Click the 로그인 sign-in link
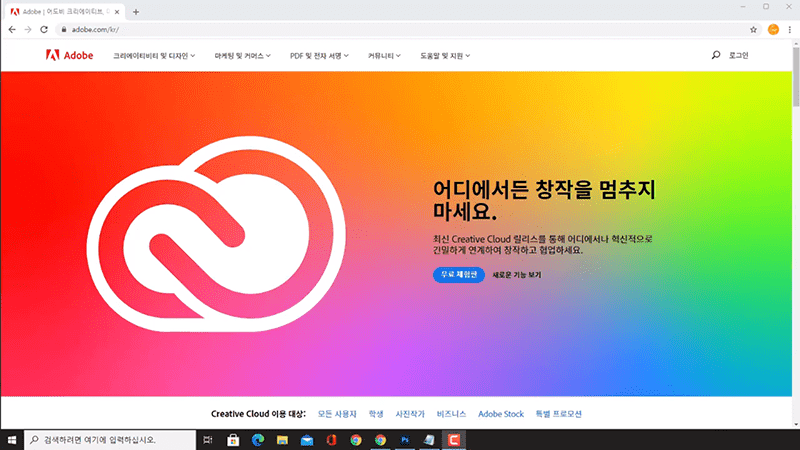The height and width of the screenshot is (450, 800). (x=738, y=55)
